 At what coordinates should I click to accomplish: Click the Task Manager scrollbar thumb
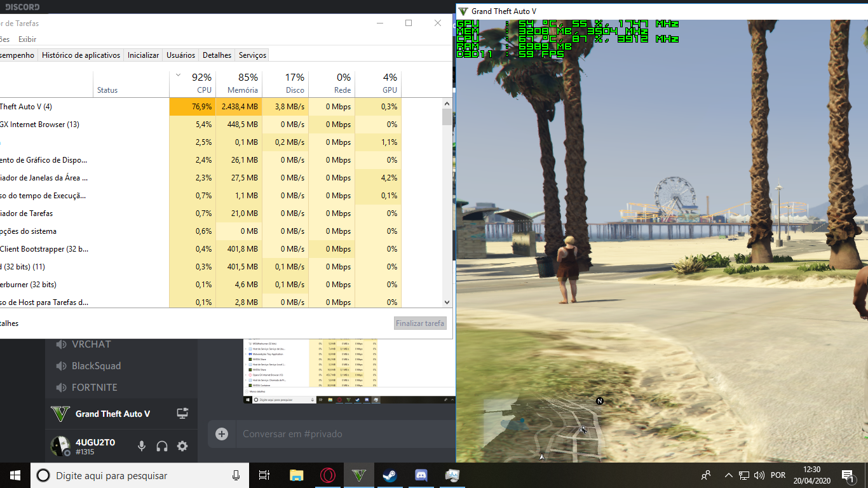pos(447,117)
